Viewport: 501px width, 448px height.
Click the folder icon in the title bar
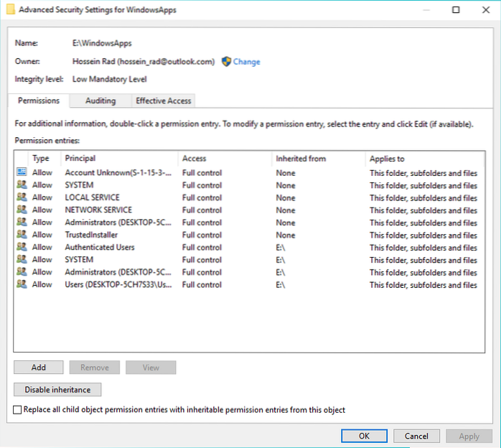9,10
